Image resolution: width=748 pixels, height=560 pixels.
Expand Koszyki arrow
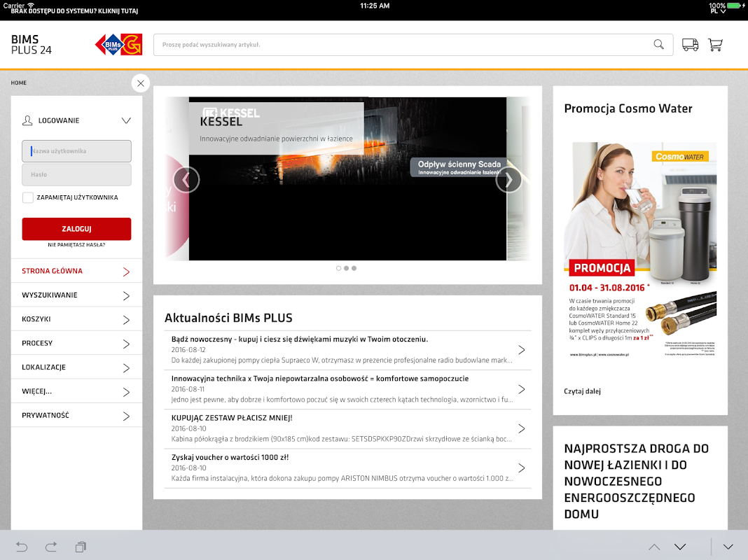(126, 320)
